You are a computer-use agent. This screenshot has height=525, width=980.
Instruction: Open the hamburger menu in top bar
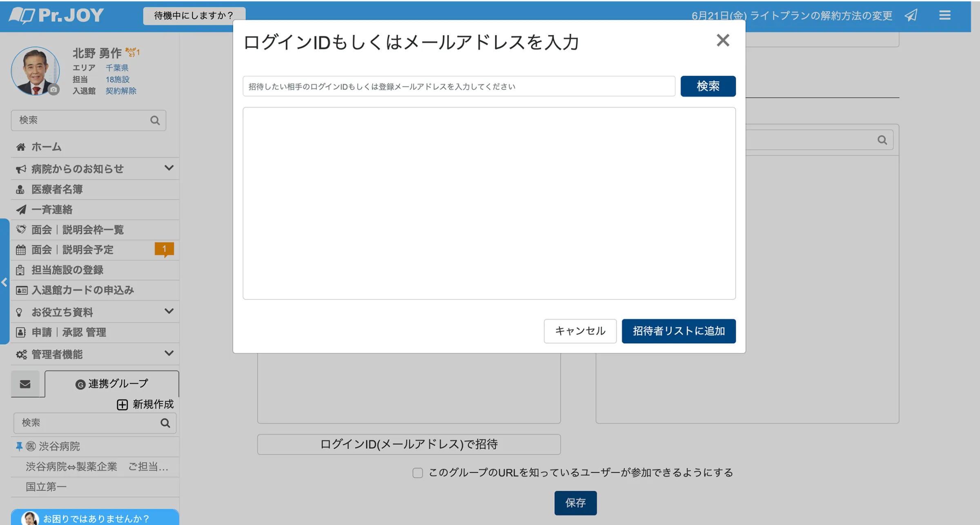point(944,16)
